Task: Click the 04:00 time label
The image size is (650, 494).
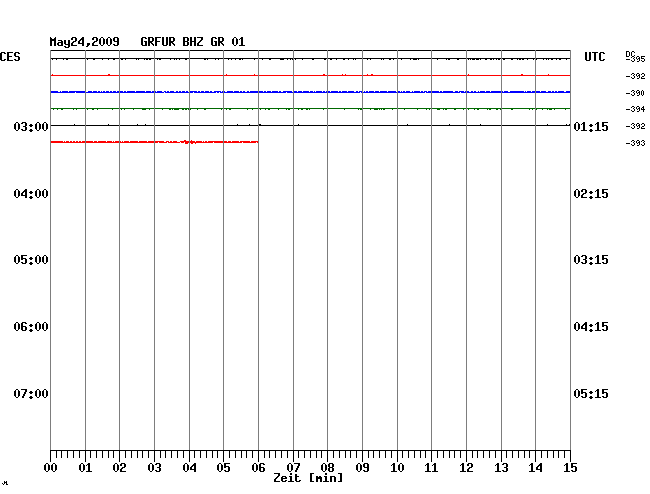Action: point(31,194)
